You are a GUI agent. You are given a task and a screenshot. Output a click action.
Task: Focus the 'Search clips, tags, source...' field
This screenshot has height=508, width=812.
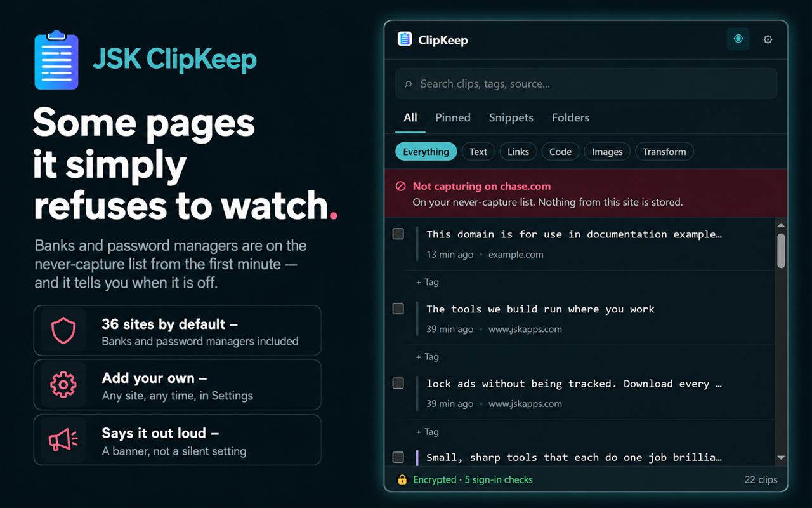click(x=586, y=84)
